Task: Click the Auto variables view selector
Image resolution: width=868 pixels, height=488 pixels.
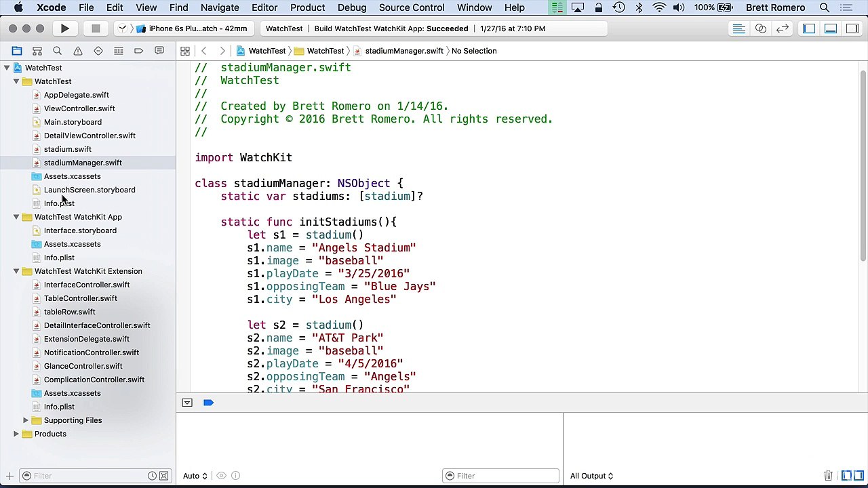Action: coord(195,476)
